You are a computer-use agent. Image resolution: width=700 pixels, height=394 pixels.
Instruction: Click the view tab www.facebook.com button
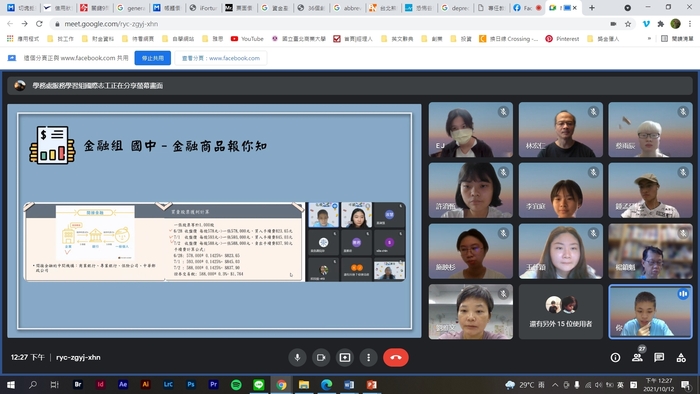(221, 58)
